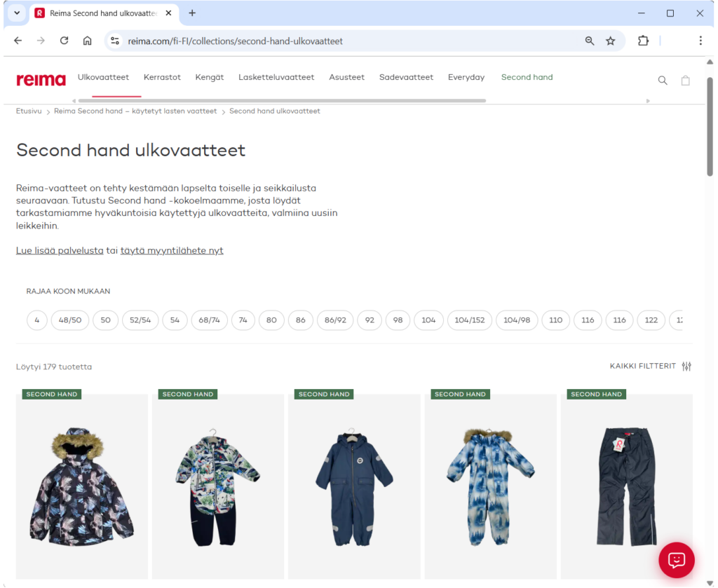718x588 pixels.
Task: Open the Sadevaatteet menu item
Action: [x=406, y=77]
